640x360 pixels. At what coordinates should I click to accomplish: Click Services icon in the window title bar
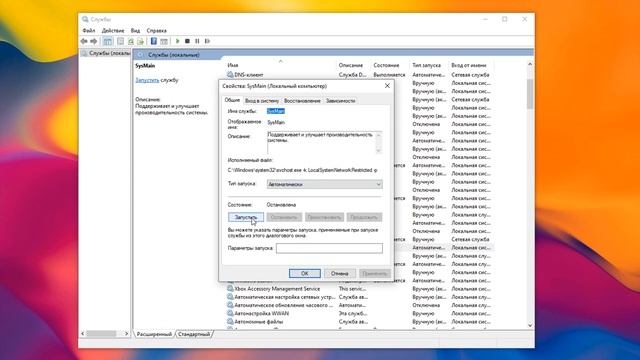coord(85,19)
